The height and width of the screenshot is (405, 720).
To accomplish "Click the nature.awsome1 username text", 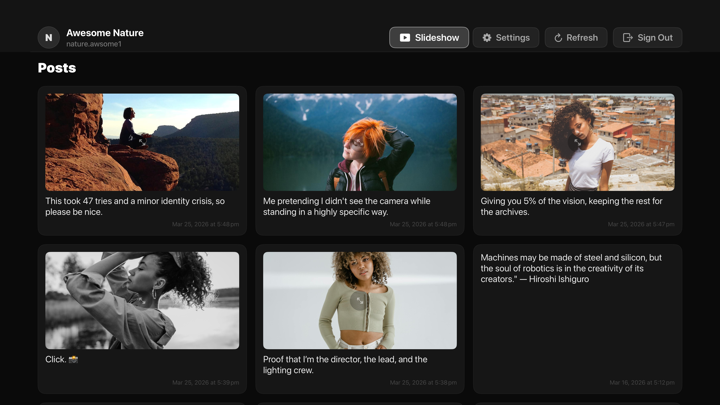I will (94, 44).
